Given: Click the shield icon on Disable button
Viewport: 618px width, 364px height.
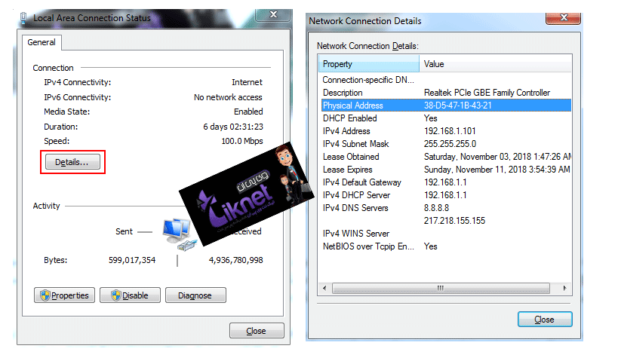Looking at the screenshot, I should [x=114, y=295].
